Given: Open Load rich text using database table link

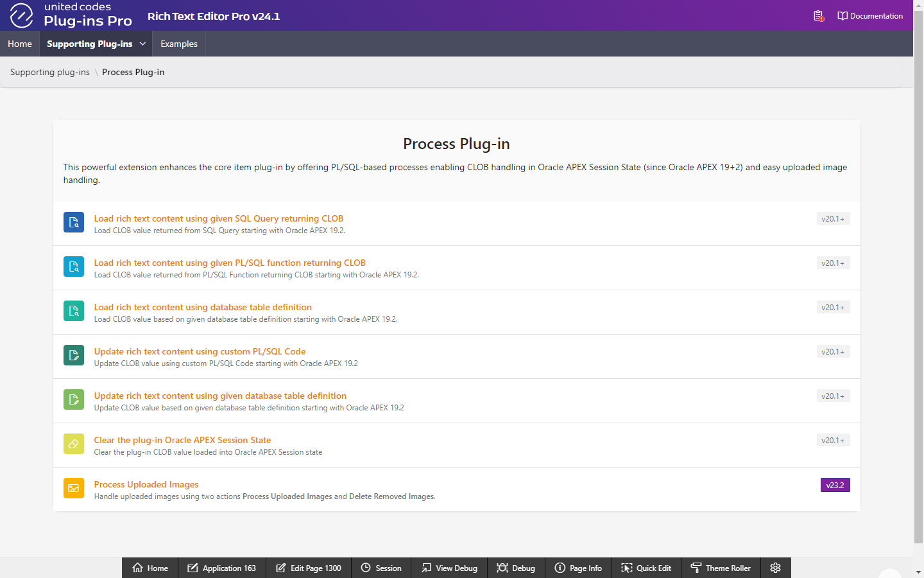Looking at the screenshot, I should pos(203,307).
